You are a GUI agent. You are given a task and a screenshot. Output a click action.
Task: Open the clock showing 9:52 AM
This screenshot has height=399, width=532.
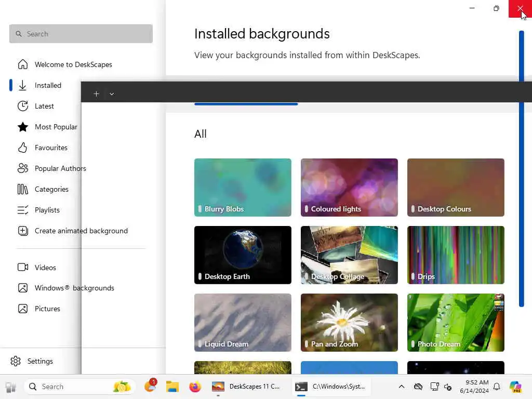click(474, 387)
